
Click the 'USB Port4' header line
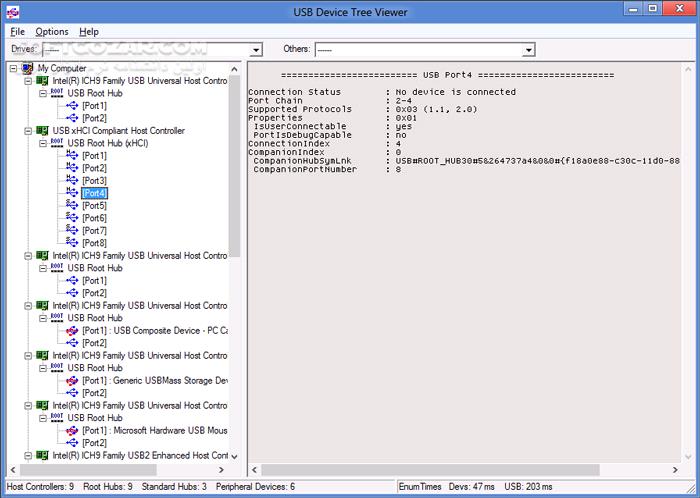point(447,75)
